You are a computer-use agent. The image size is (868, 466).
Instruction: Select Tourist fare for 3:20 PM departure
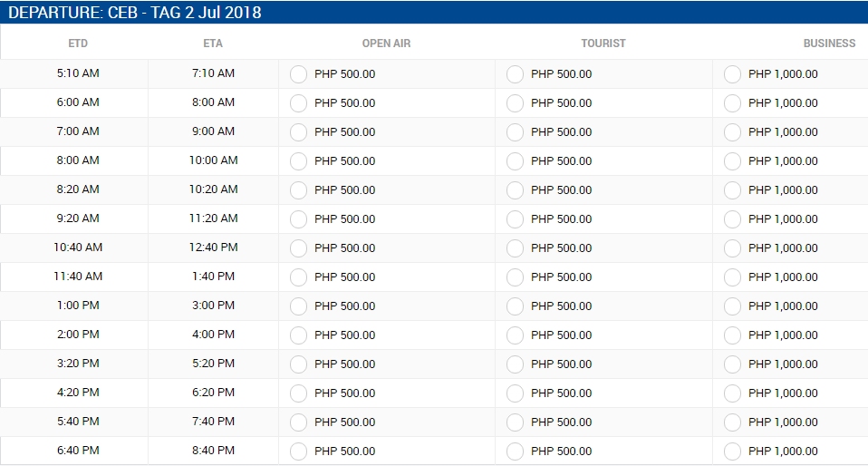(515, 364)
